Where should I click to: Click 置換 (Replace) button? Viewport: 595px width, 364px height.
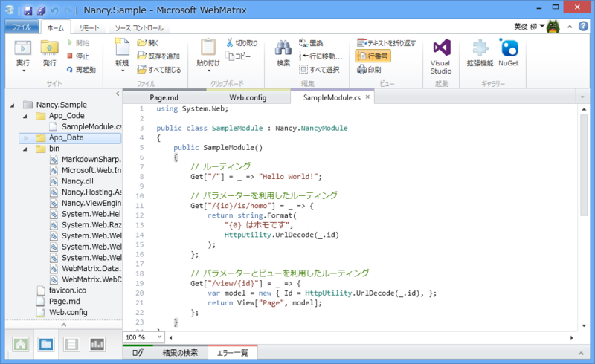point(311,43)
